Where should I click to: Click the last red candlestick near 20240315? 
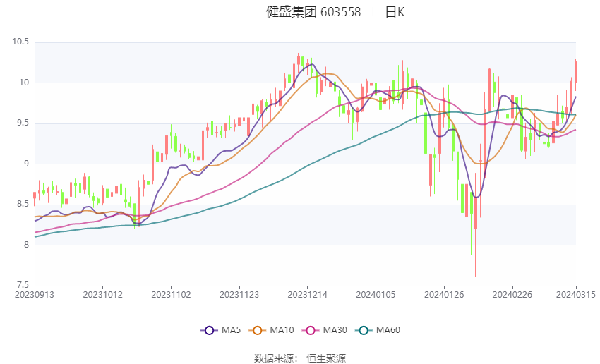tap(576, 73)
